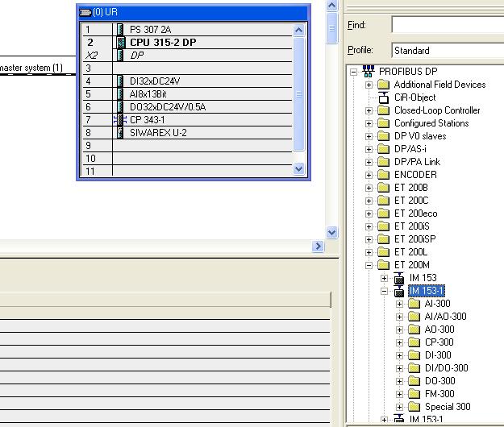Click the ENCODER folder icon
This screenshot has height=427, width=504.
point(383,175)
